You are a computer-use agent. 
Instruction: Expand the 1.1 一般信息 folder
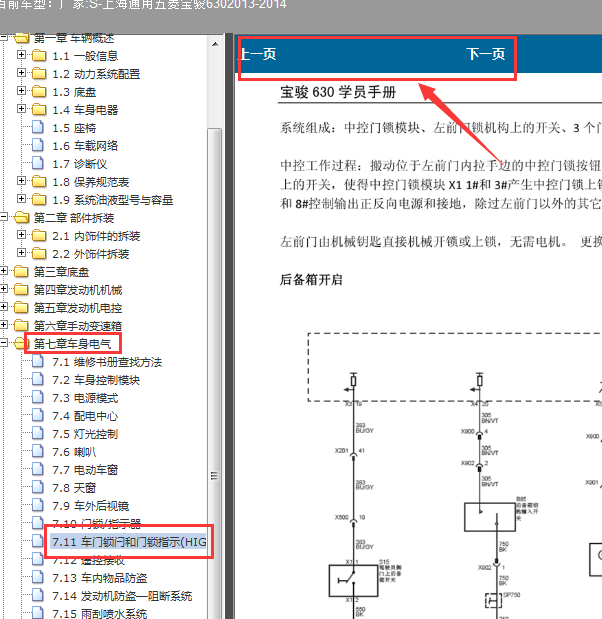pos(22,55)
